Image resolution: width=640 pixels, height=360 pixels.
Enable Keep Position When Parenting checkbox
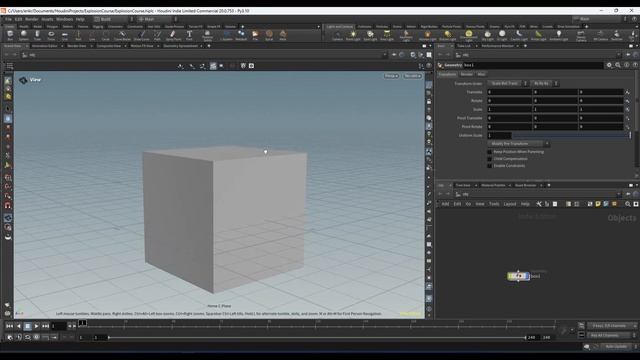point(489,152)
